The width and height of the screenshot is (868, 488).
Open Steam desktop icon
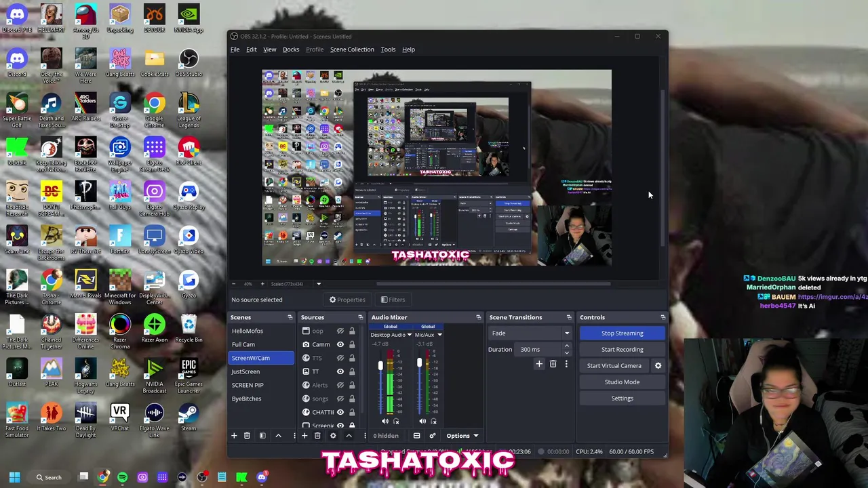[x=189, y=418]
